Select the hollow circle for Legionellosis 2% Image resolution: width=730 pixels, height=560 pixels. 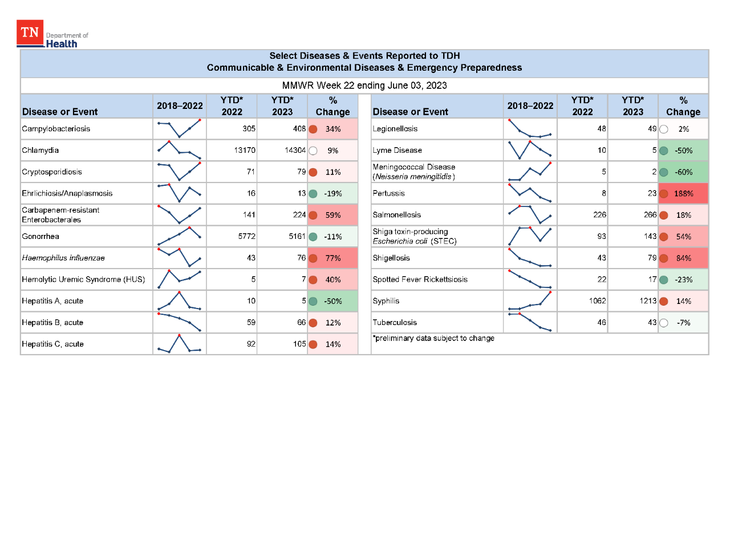[664, 129]
